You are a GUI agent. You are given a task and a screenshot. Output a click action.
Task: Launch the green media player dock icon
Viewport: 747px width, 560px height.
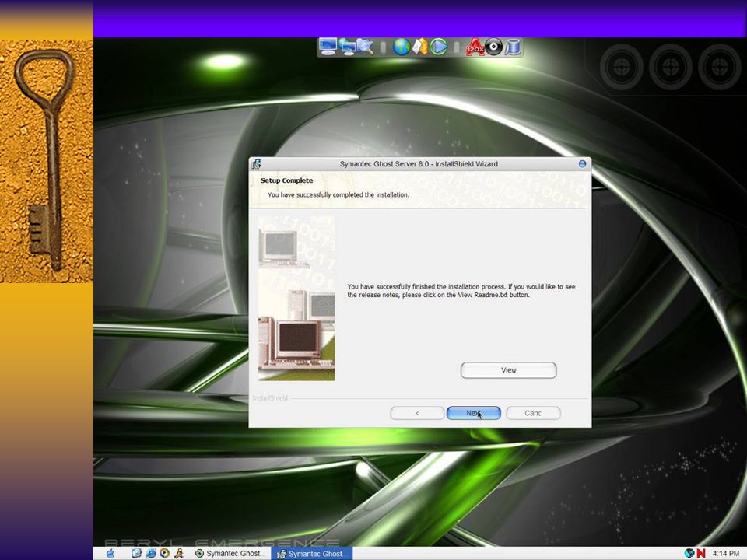pyautogui.click(x=438, y=47)
